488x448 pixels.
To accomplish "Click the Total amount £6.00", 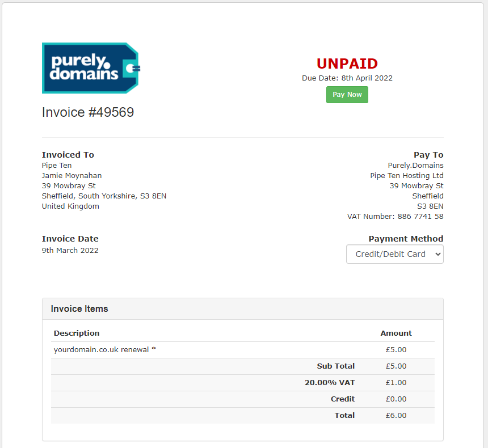I will [x=396, y=415].
